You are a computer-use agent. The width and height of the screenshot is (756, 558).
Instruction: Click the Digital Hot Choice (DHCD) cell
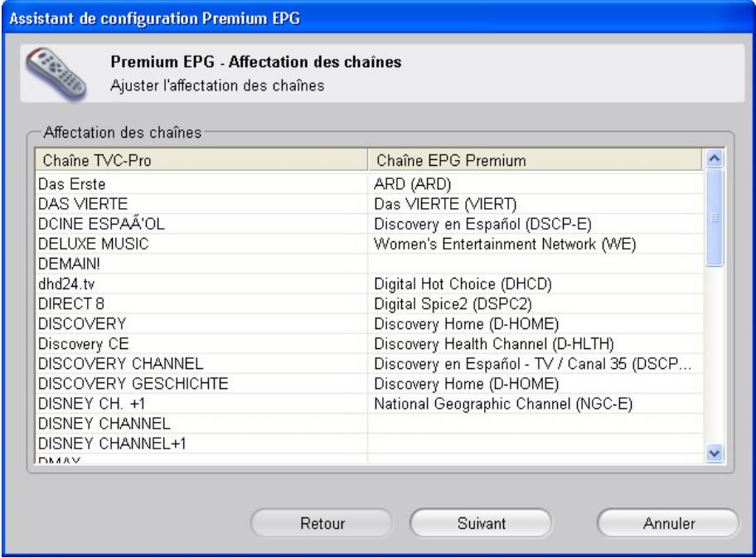(x=535, y=284)
